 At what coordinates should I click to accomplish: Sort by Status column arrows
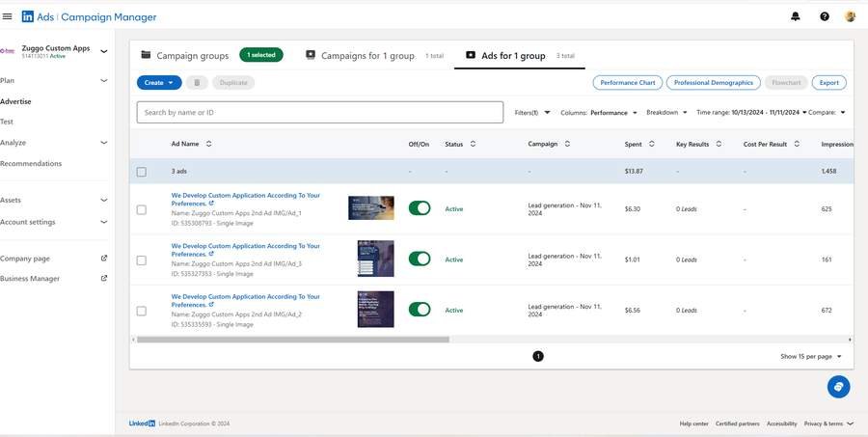[473, 144]
